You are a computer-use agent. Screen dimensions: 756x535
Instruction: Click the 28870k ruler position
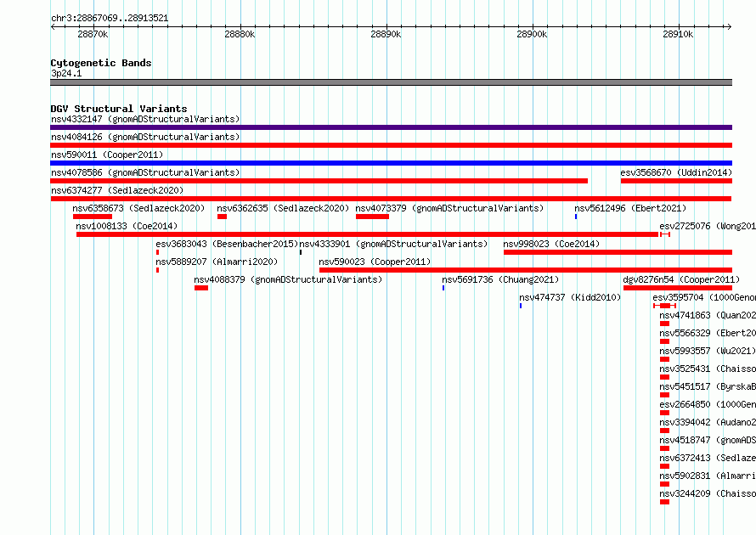pyautogui.click(x=93, y=34)
